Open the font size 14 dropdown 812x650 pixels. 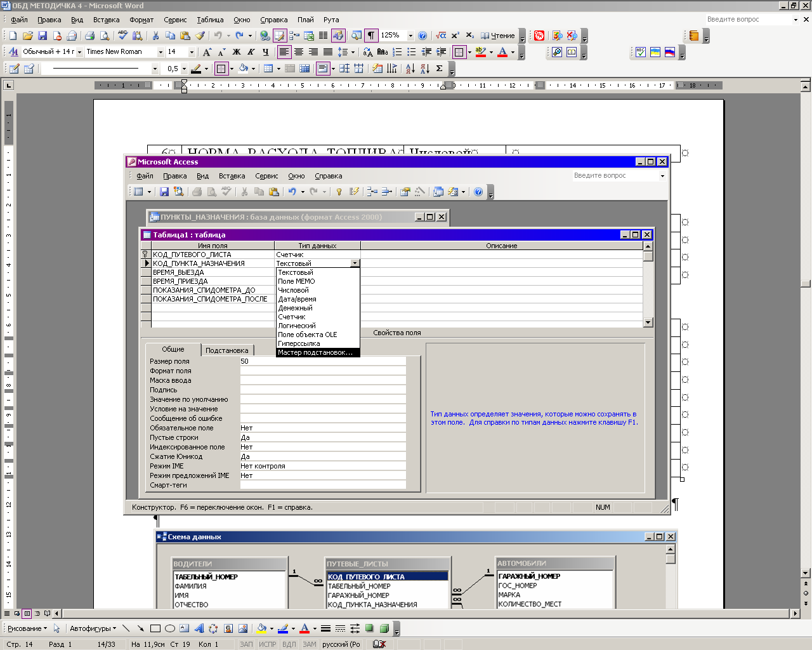(192, 52)
